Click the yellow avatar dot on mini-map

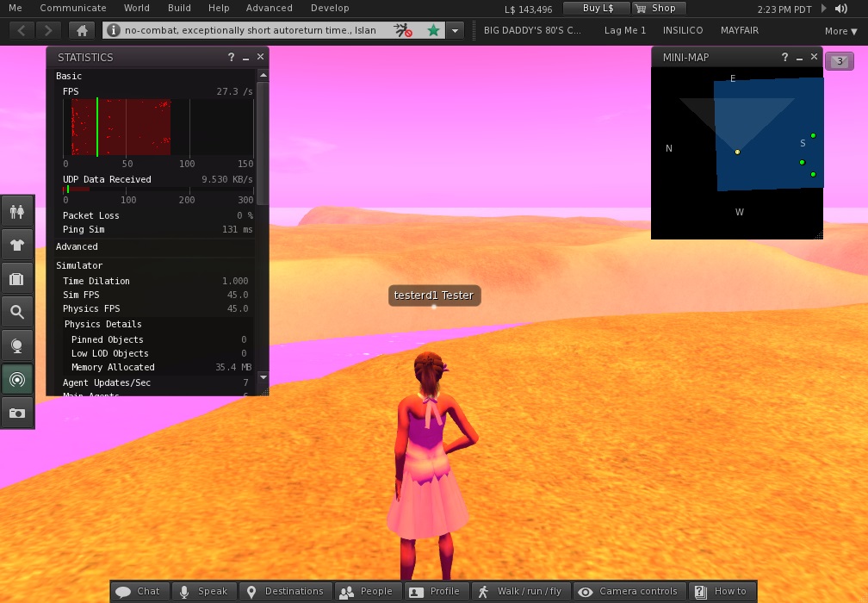[737, 152]
